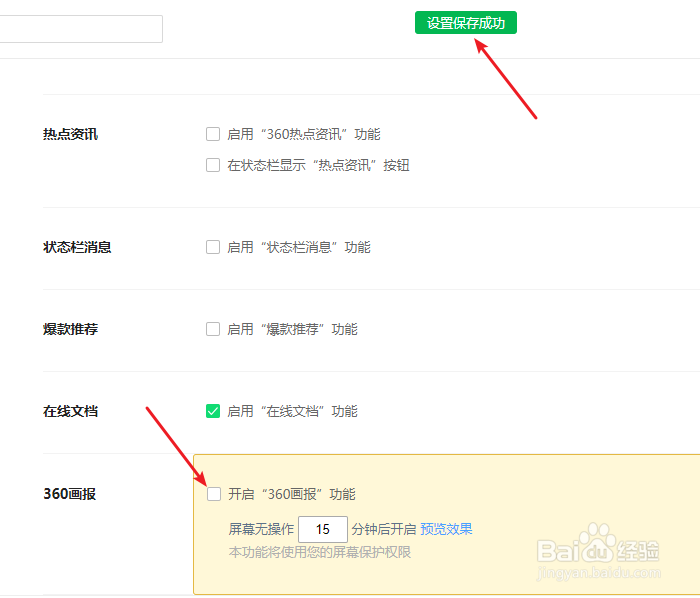Enable the "状态栏消息" feature checkbox

213,247
